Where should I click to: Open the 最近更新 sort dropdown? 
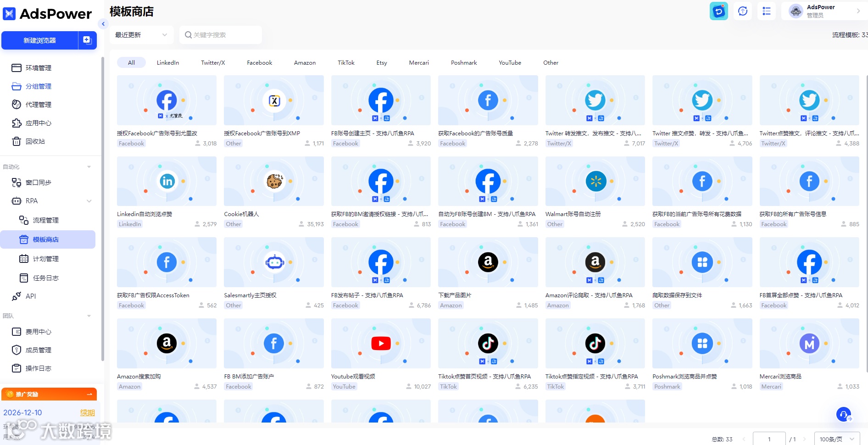pyautogui.click(x=141, y=35)
